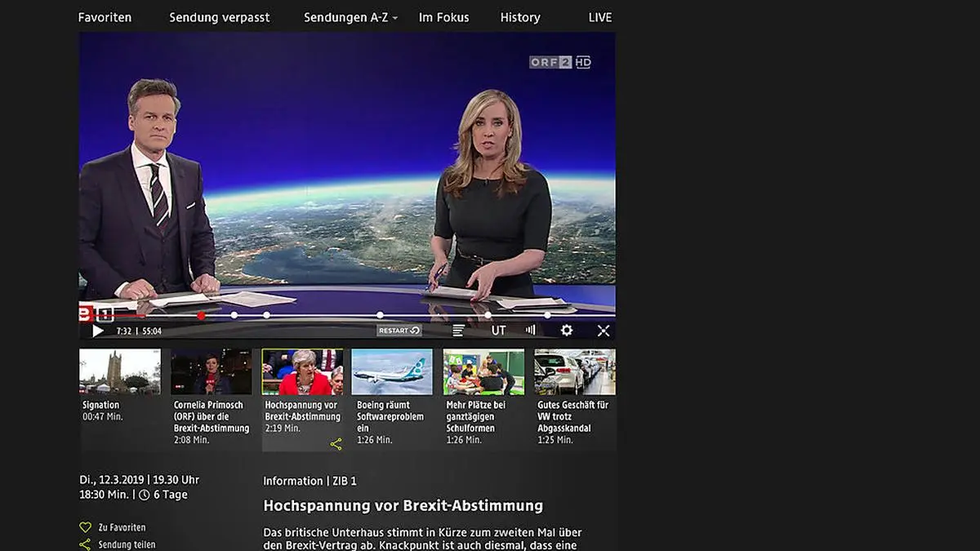Go to Sendung verpasst
980x551 pixels.
[x=219, y=17]
